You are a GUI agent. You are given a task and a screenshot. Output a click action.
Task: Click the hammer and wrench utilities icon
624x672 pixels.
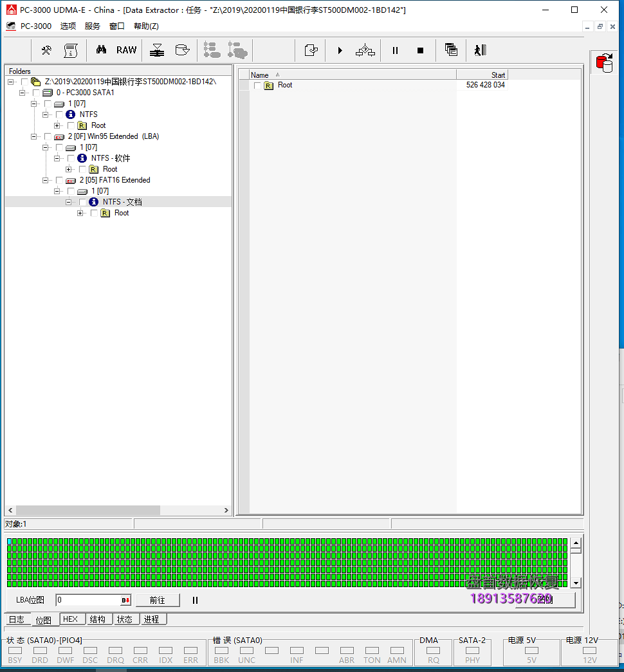[x=46, y=50]
